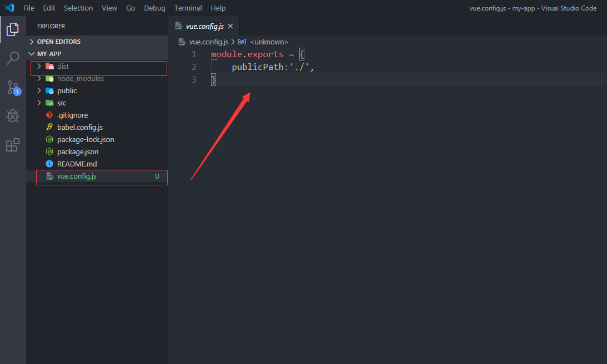Click the package.json Node icon
The image size is (607, 364).
point(49,151)
